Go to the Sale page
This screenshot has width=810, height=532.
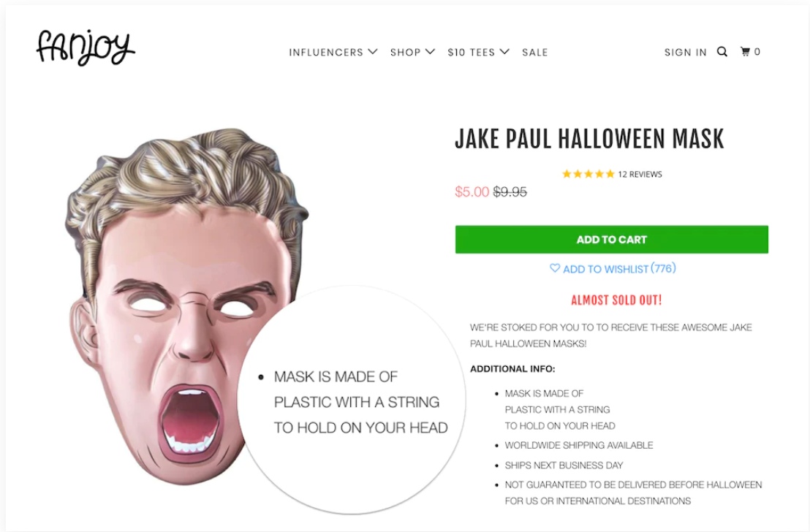(x=534, y=52)
